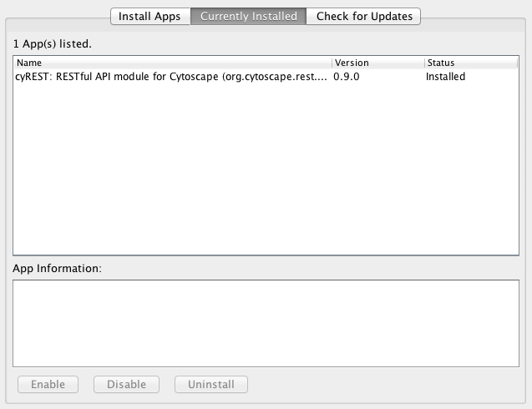Click the '1 App(s) listed.' label
This screenshot has height=409, width=532.
[x=53, y=43]
